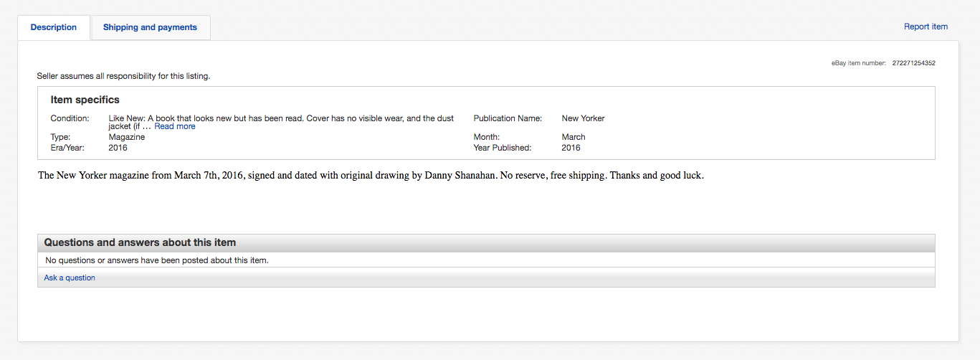Screen dimensions: 980x360
Task: Click the New Yorker publication name value
Action: (583, 118)
